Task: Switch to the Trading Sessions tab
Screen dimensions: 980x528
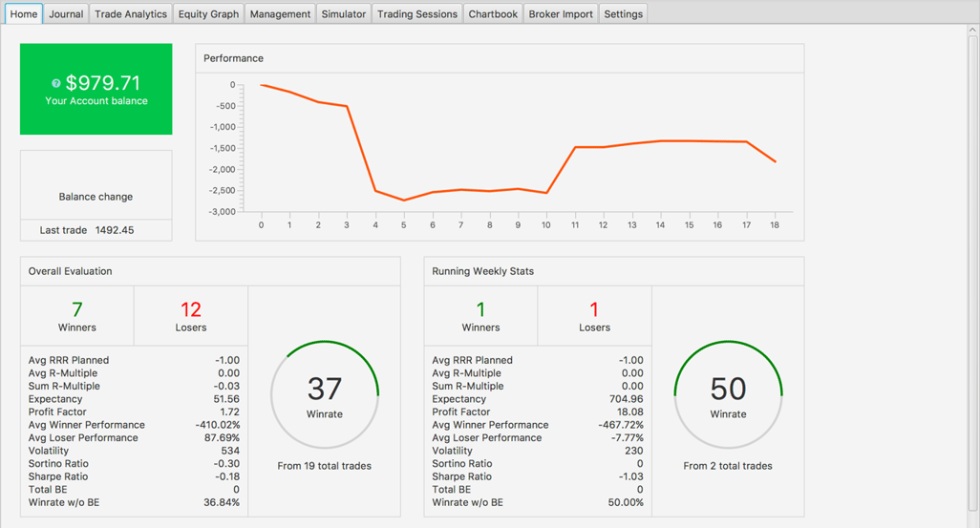Action: tap(417, 13)
